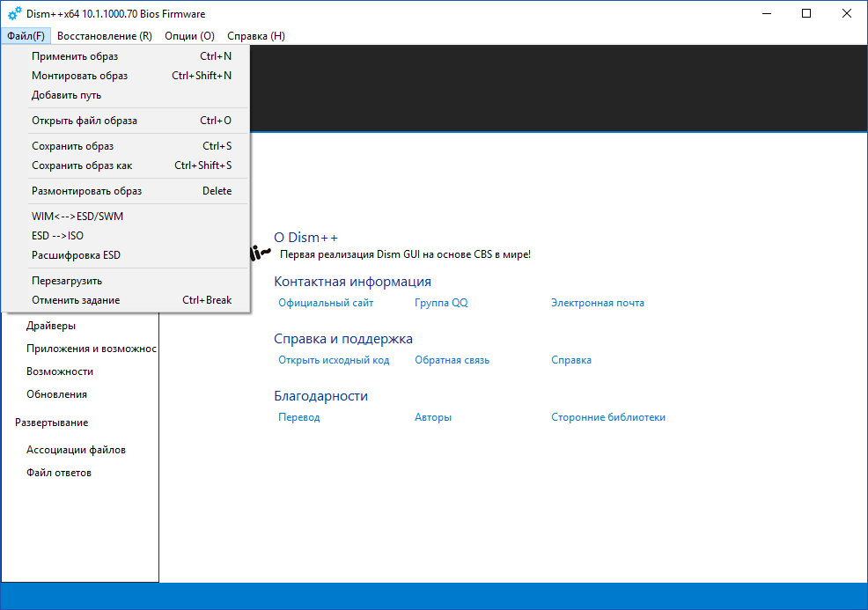Click the Справка link under support
This screenshot has height=610, width=868.
[571, 360]
